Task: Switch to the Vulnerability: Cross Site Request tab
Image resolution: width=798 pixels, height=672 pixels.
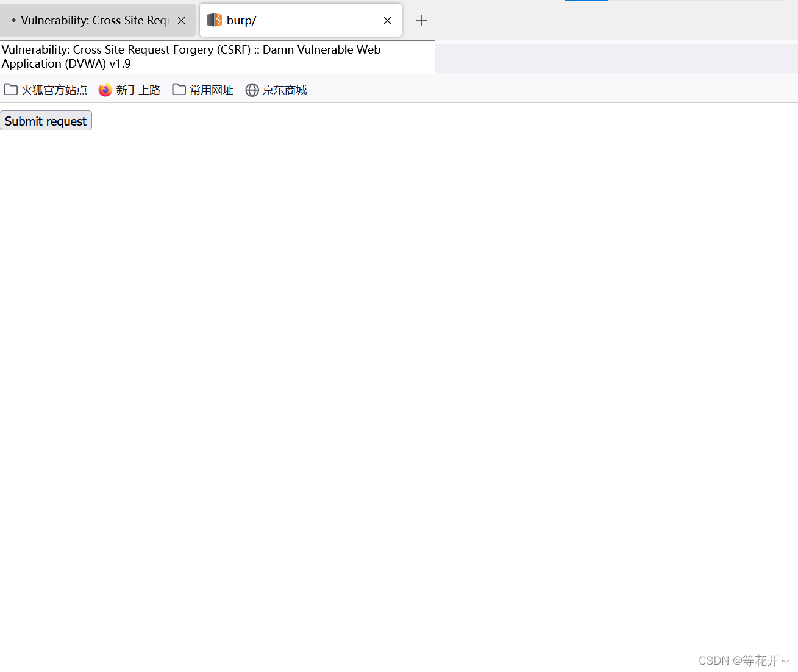Action: pos(98,20)
